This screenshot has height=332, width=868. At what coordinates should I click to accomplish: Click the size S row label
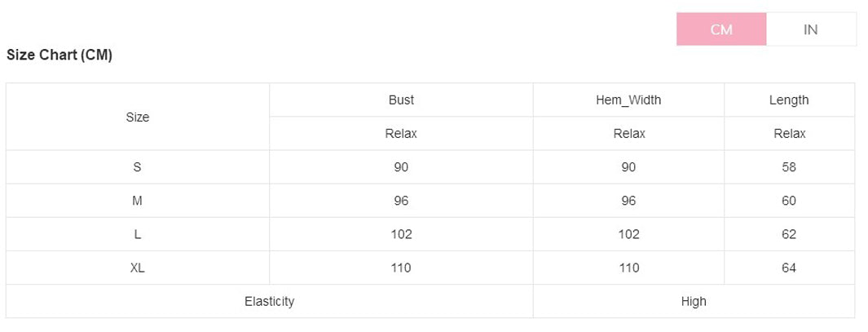coord(138,167)
